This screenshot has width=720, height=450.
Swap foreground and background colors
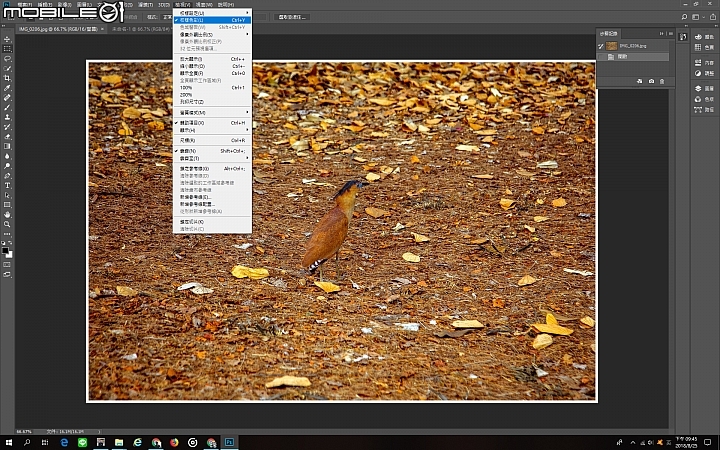(11, 243)
